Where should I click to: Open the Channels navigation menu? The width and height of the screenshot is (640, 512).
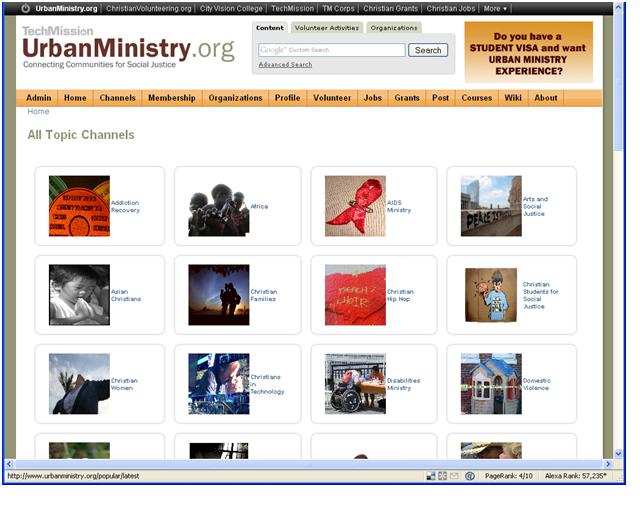pyautogui.click(x=117, y=98)
